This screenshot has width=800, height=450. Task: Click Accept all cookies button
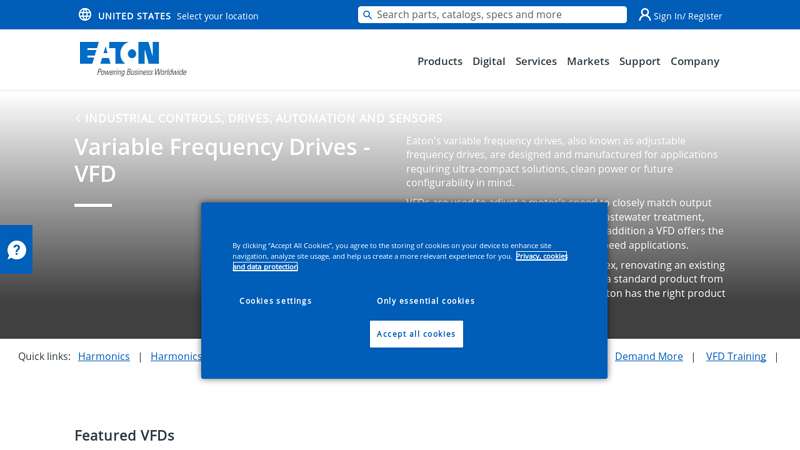click(416, 334)
